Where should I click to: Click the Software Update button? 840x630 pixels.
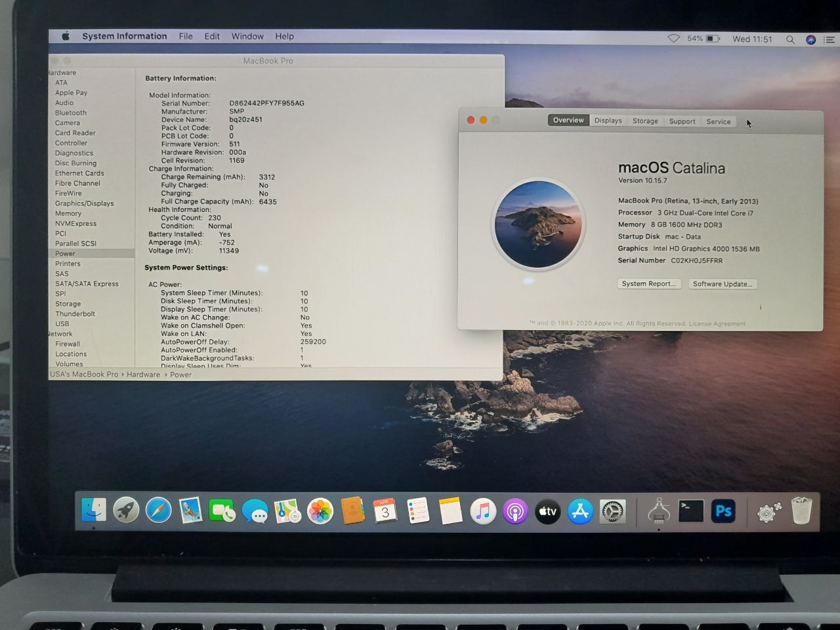[723, 284]
